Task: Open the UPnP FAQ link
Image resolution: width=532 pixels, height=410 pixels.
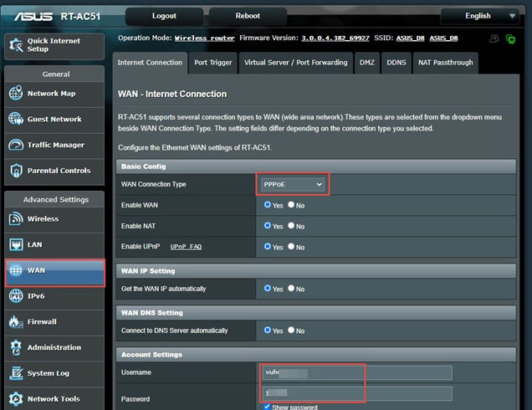Action: (x=186, y=248)
